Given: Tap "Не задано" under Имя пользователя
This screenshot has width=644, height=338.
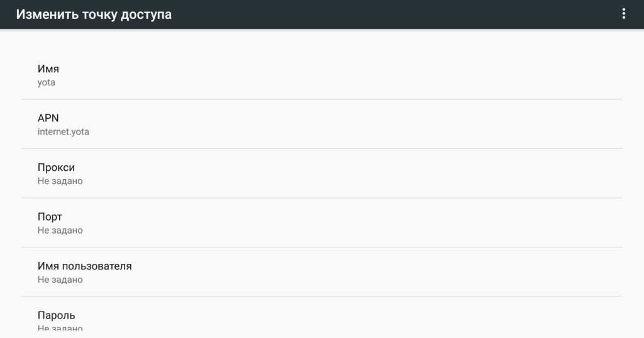Looking at the screenshot, I should (60, 280).
